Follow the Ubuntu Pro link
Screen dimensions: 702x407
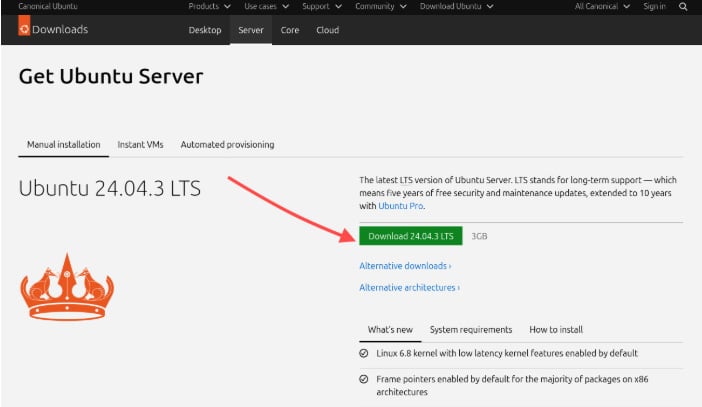tap(401, 205)
